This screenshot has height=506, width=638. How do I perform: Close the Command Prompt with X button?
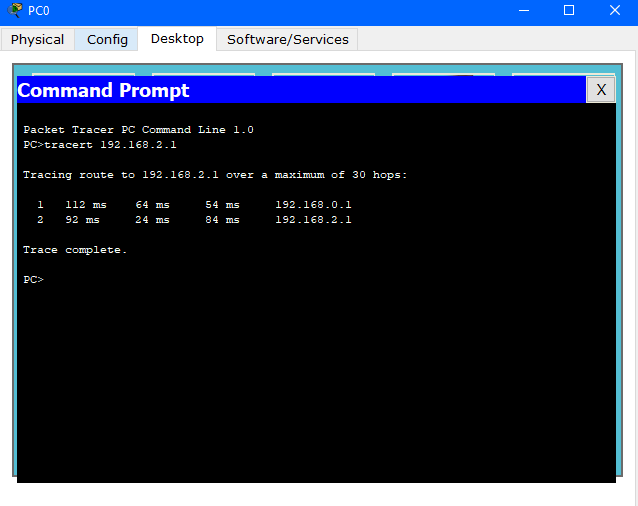click(x=601, y=89)
